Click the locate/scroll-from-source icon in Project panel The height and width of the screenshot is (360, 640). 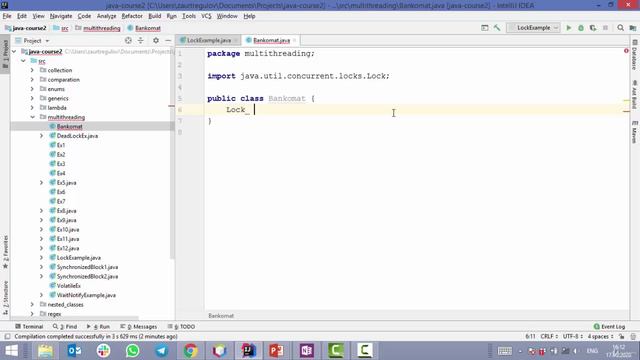click(x=128, y=40)
